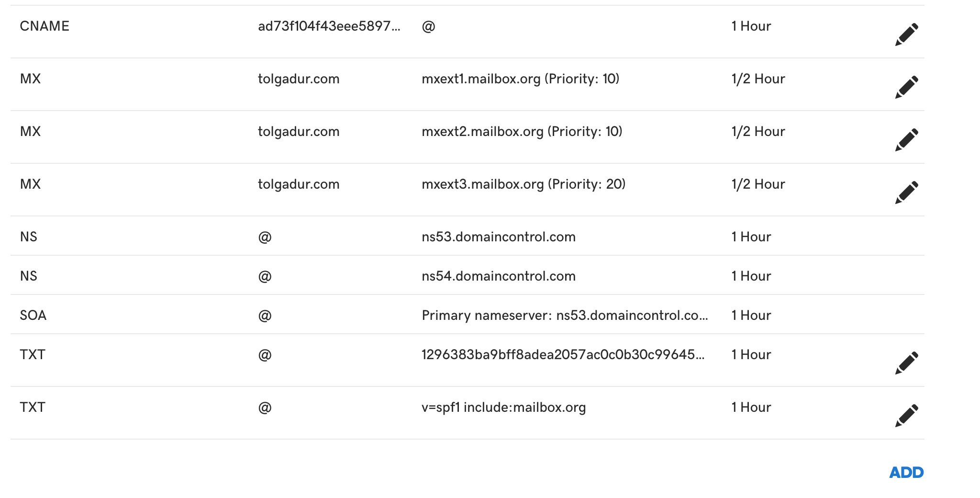Edit the v=spf1 TXT record
980x498 pixels.
pyautogui.click(x=907, y=415)
